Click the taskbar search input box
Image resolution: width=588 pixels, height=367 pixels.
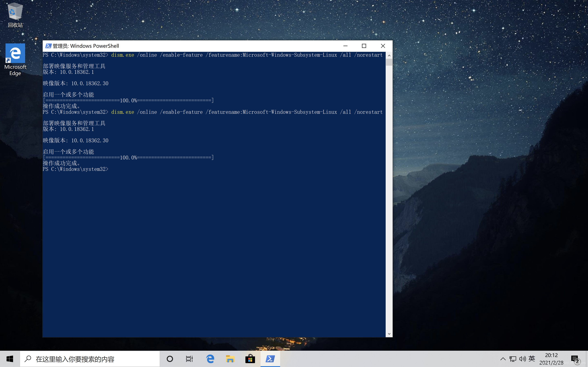pos(90,359)
